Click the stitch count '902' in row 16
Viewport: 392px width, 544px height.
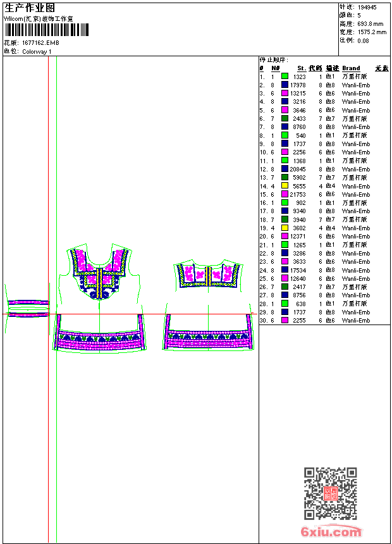[x=301, y=203]
